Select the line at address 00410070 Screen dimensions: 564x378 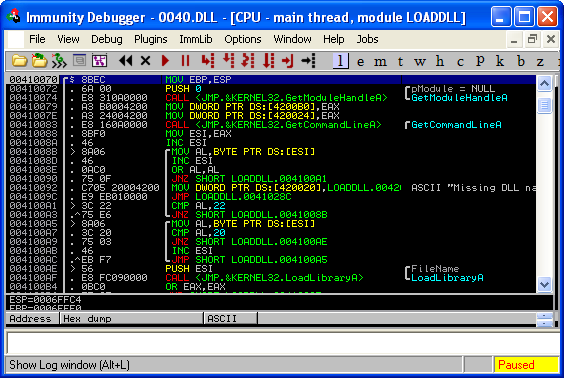pos(270,79)
